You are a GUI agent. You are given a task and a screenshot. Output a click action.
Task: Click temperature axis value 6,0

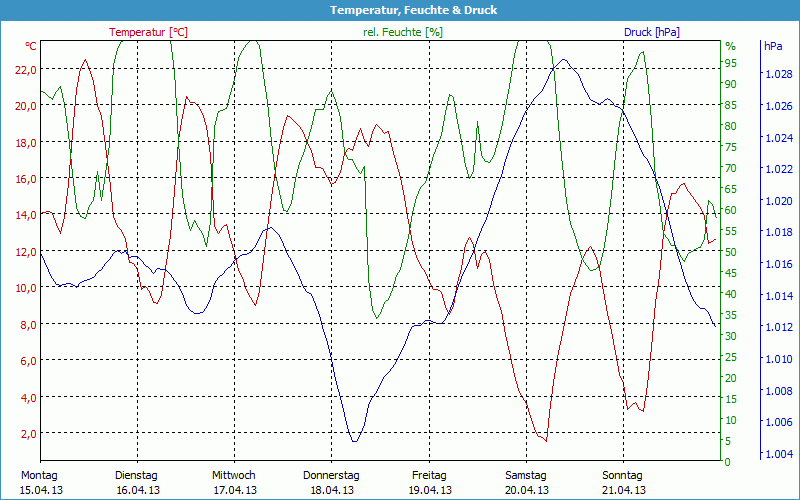coord(29,361)
